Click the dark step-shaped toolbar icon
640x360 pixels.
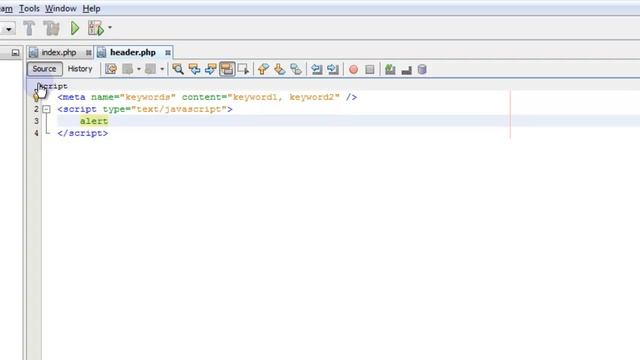(406, 70)
